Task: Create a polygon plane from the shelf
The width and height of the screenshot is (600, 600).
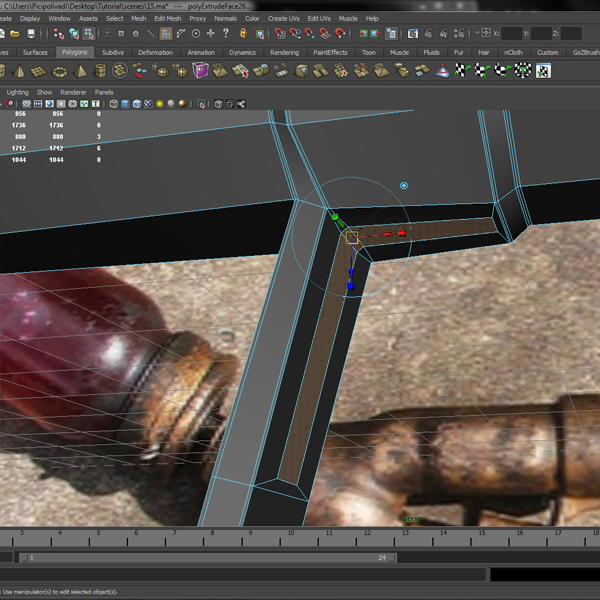Action: pyautogui.click(x=39, y=72)
